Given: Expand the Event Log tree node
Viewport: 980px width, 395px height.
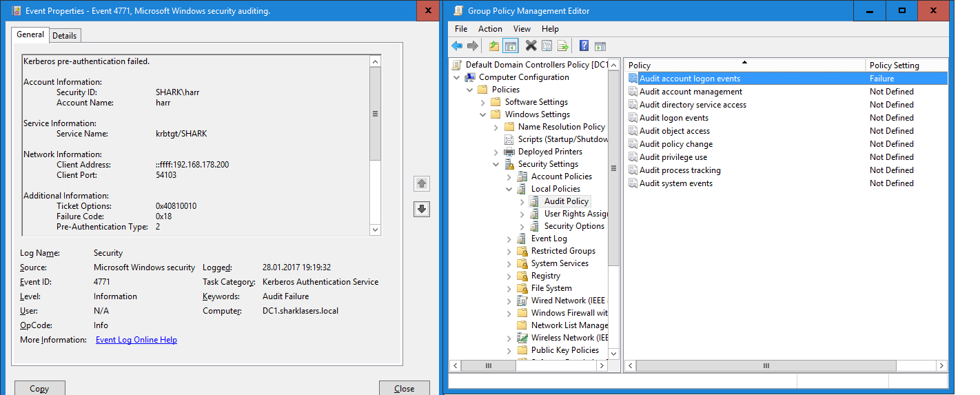Looking at the screenshot, I should pos(509,239).
